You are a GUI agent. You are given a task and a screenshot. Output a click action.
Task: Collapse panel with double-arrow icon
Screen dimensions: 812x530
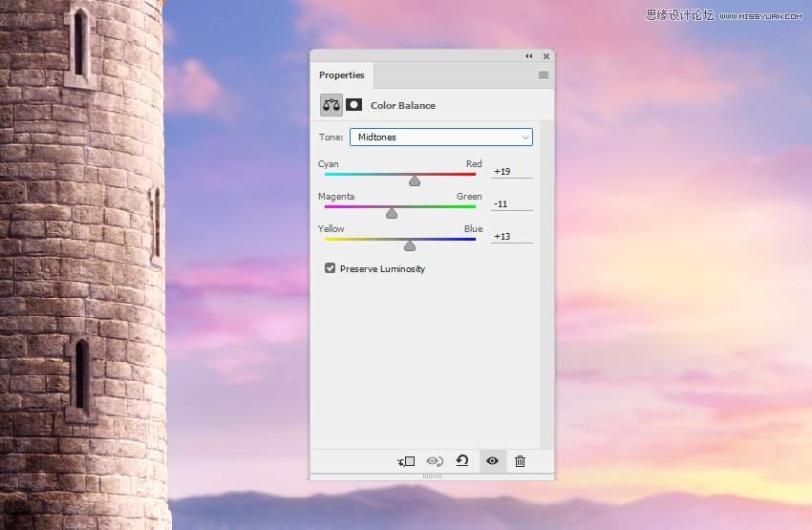528,56
